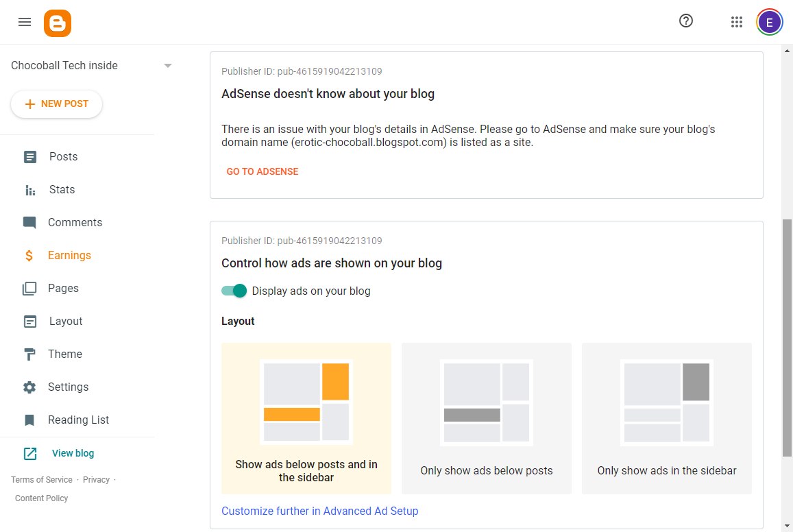Click the Pages stacked sheets icon
This screenshot has width=793, height=532.
tap(29, 288)
